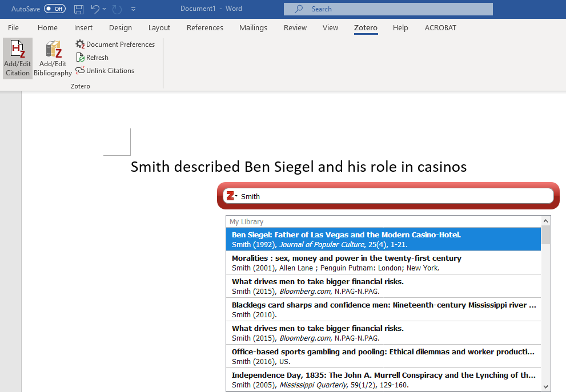Click the Add/Edit Citation icon
This screenshot has height=392, width=566.
click(x=17, y=49)
